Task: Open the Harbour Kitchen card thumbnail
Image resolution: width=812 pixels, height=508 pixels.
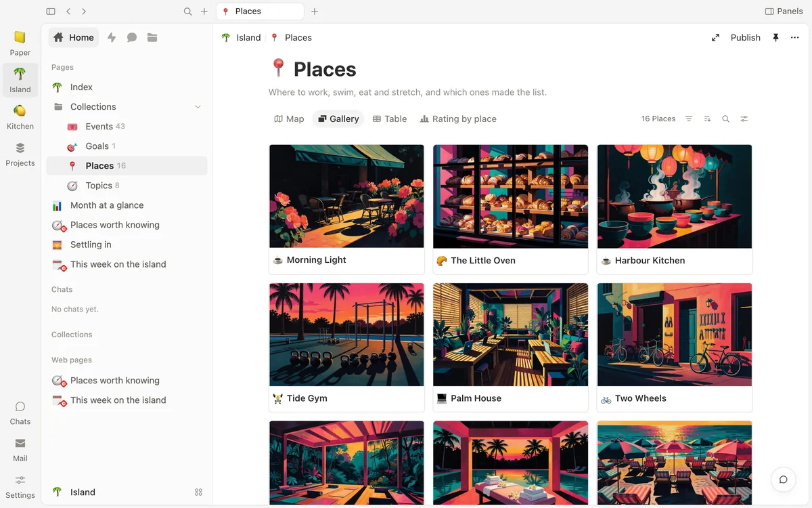Action: (x=675, y=196)
